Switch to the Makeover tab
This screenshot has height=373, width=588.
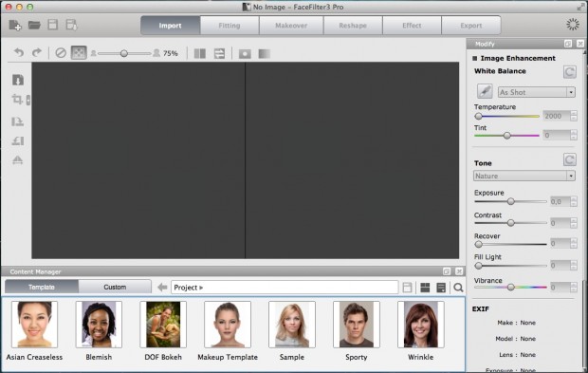click(291, 26)
